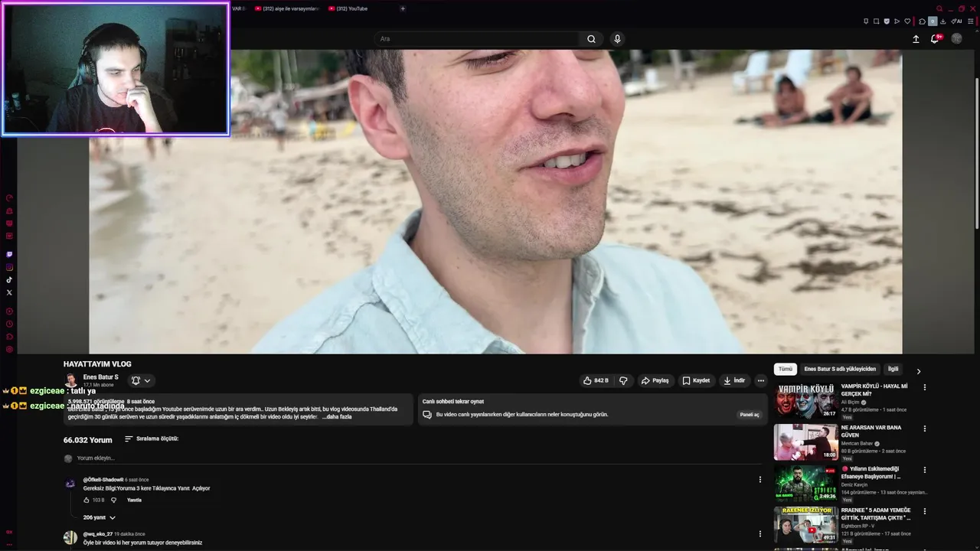Open options for Yılların Eskitemediği video
This screenshot has height=551, width=980.
tap(924, 470)
